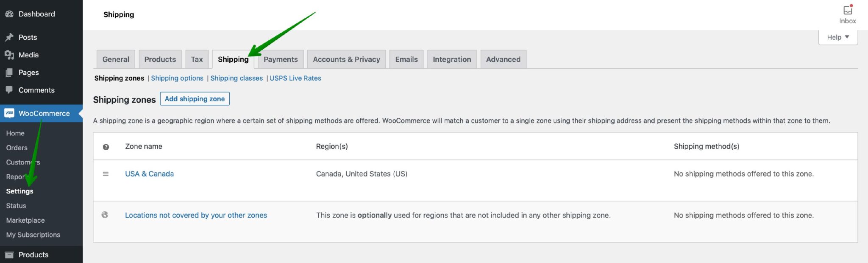Click the Add shipping zone button

pyautogui.click(x=195, y=98)
